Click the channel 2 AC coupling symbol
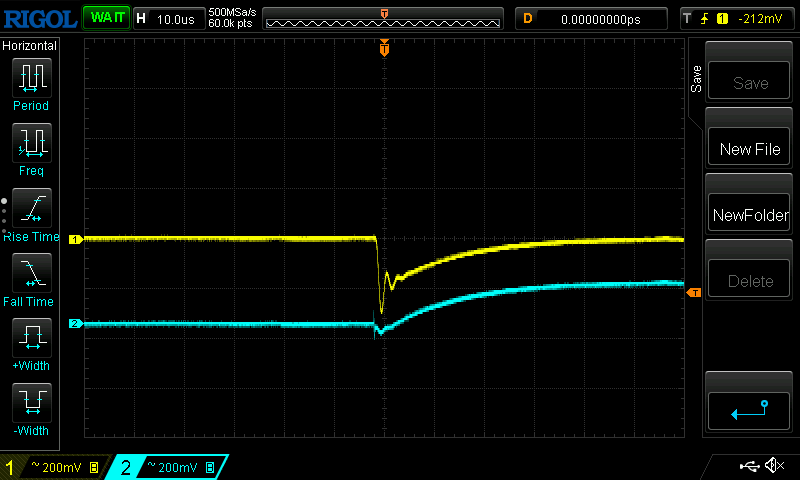Viewport: 800px width, 480px height. pos(152,464)
